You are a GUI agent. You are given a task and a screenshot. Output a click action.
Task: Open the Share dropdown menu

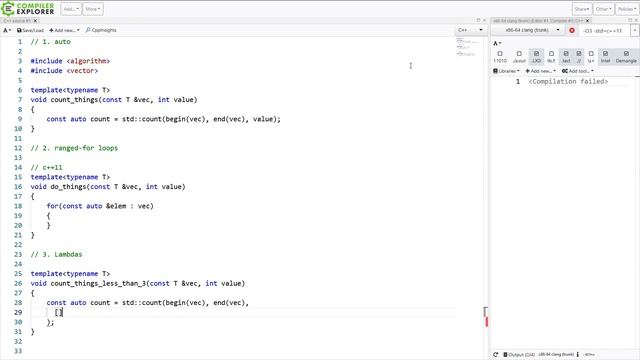pos(582,9)
